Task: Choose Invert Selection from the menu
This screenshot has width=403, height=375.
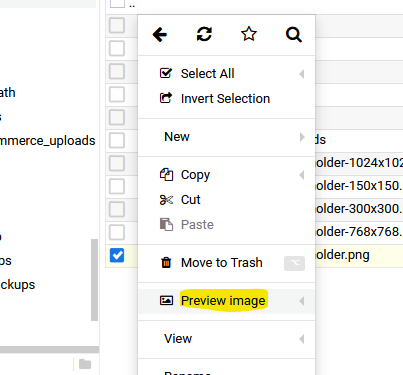Action: pos(225,99)
